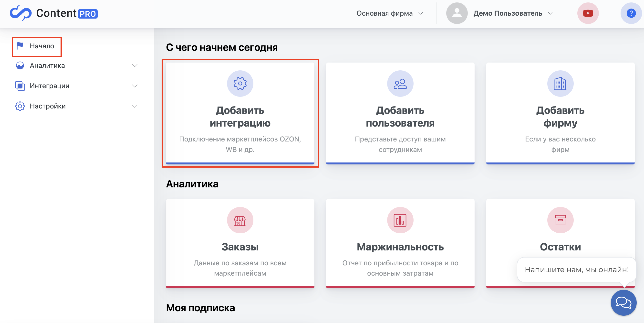Screen dimensions: 644x323
Task: Open the Остатки card title
Action: tap(560, 247)
